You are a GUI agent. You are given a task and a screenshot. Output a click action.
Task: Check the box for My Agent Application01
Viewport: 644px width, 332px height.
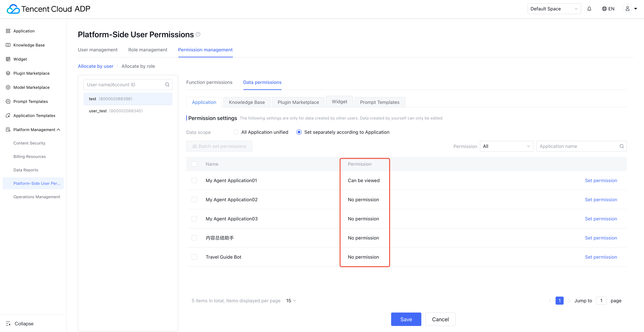pyautogui.click(x=194, y=180)
